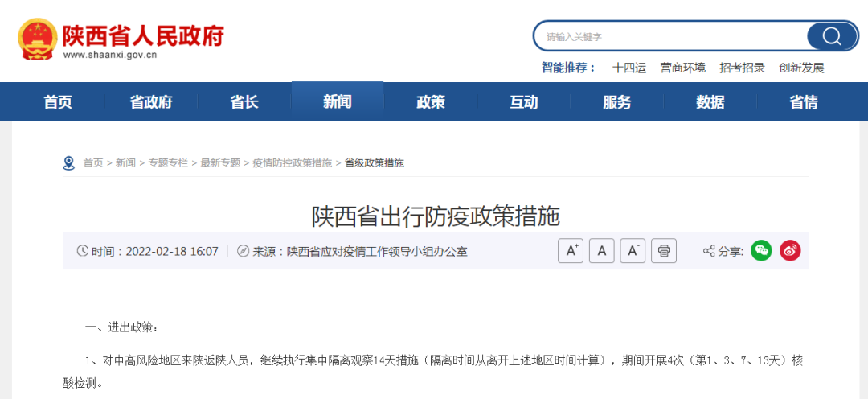Select the 政策 navigation menu item
The image size is (868, 399).
[x=431, y=102]
